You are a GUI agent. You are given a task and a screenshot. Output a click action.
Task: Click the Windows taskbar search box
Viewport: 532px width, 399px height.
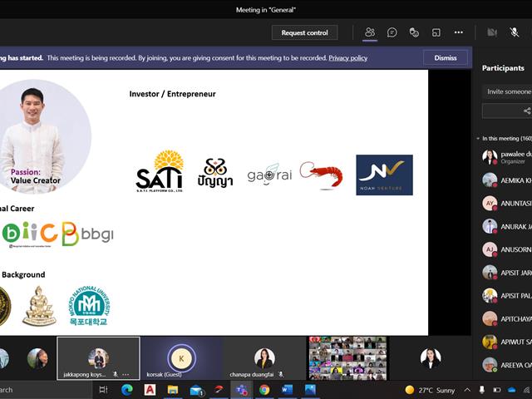(46, 390)
